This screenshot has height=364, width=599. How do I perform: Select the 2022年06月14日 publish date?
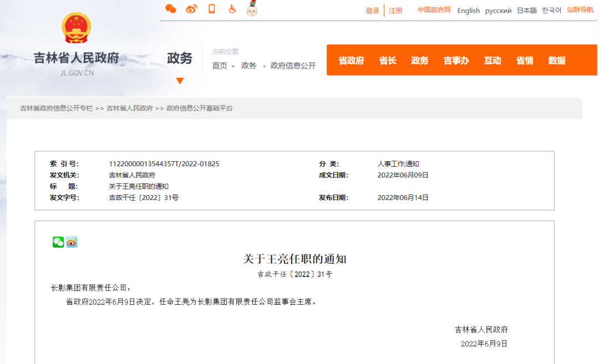[x=403, y=198]
